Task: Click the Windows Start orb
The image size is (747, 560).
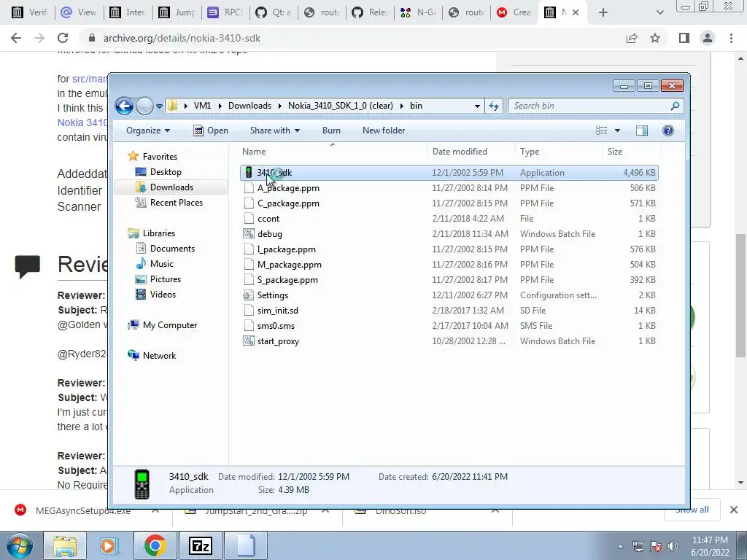Action: tap(20, 545)
